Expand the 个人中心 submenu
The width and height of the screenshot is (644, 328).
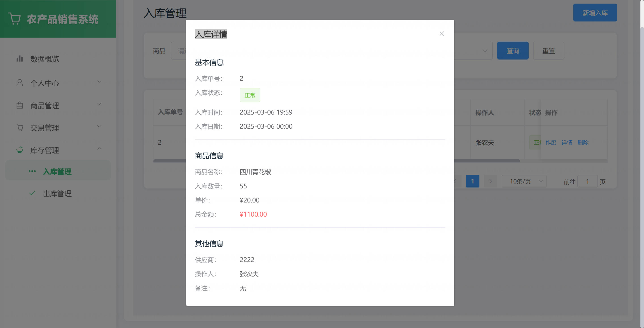[x=58, y=83]
